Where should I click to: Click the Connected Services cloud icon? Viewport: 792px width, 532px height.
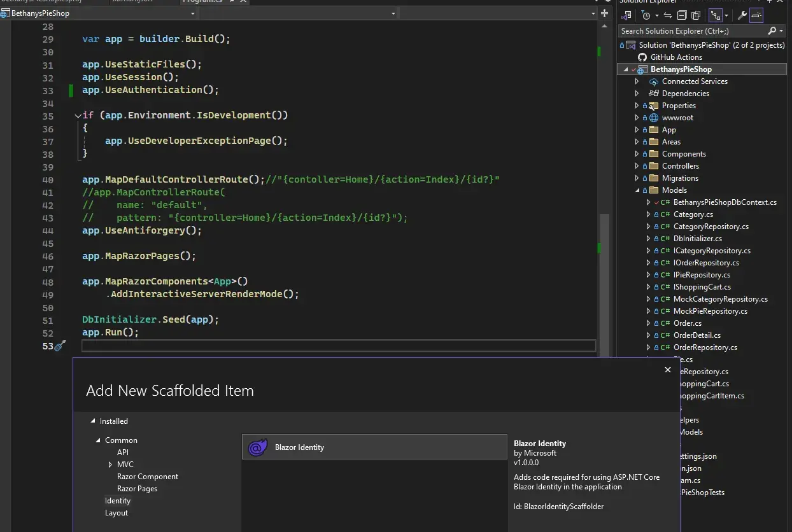[653, 81]
